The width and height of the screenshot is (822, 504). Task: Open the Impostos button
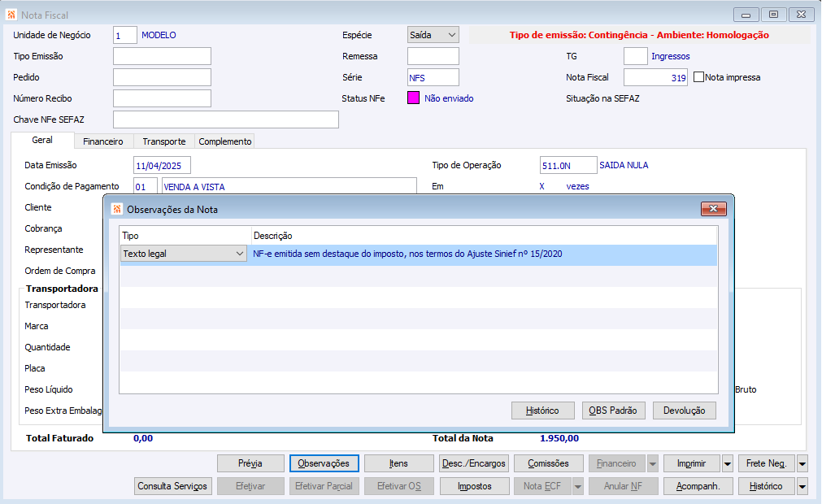tap(475, 486)
